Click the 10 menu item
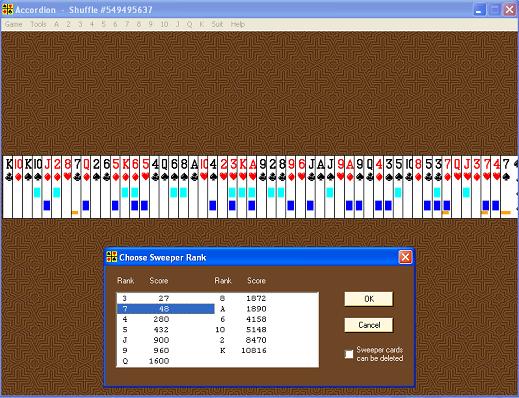The width and height of the screenshot is (519, 398). (164, 24)
